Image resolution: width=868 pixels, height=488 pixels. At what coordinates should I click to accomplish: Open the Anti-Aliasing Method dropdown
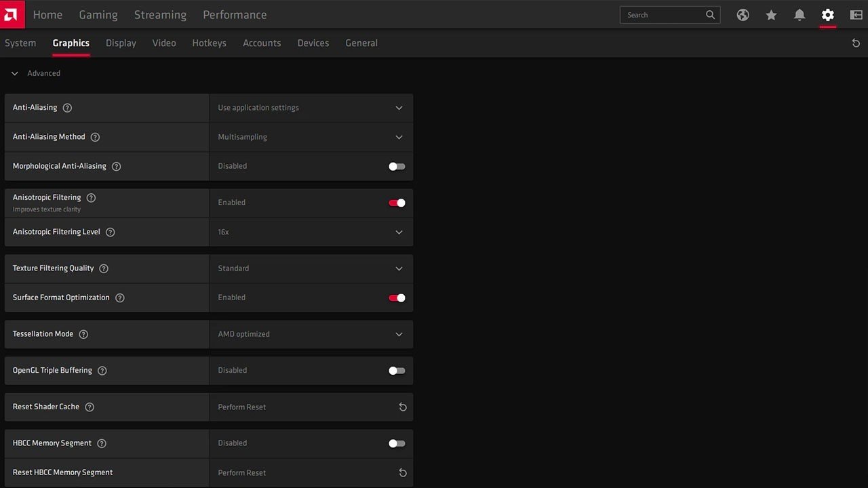point(311,137)
